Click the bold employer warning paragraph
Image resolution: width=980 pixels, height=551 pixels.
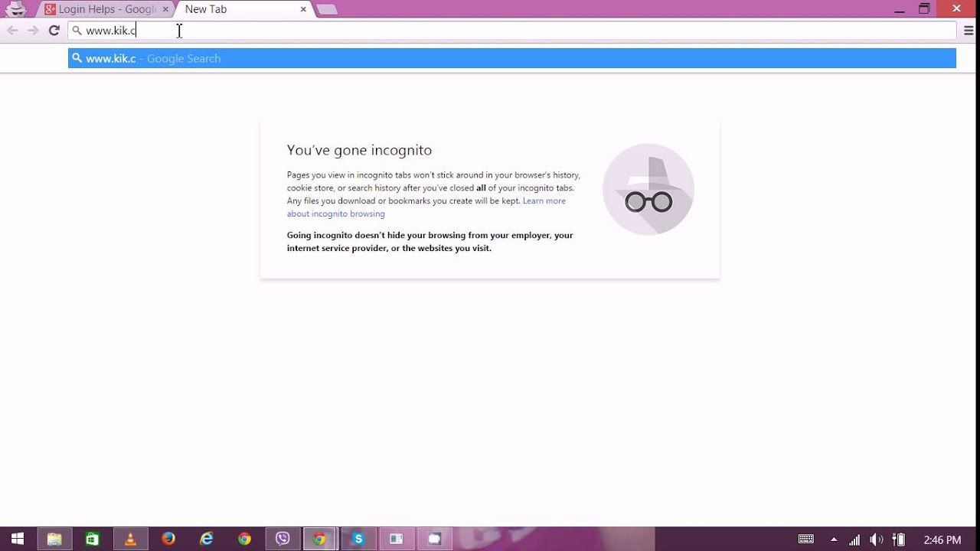click(x=430, y=242)
